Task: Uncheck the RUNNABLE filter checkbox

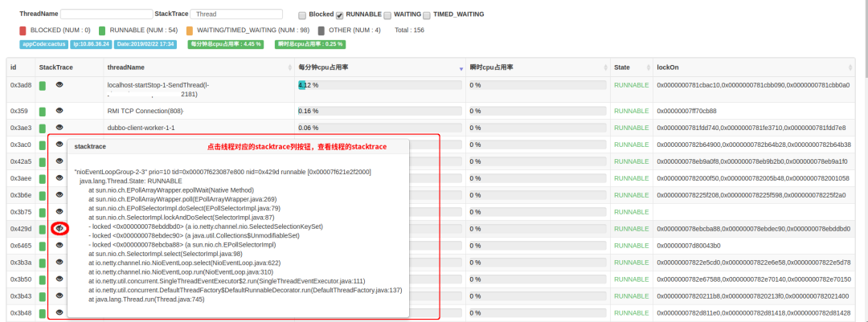Action: point(340,15)
